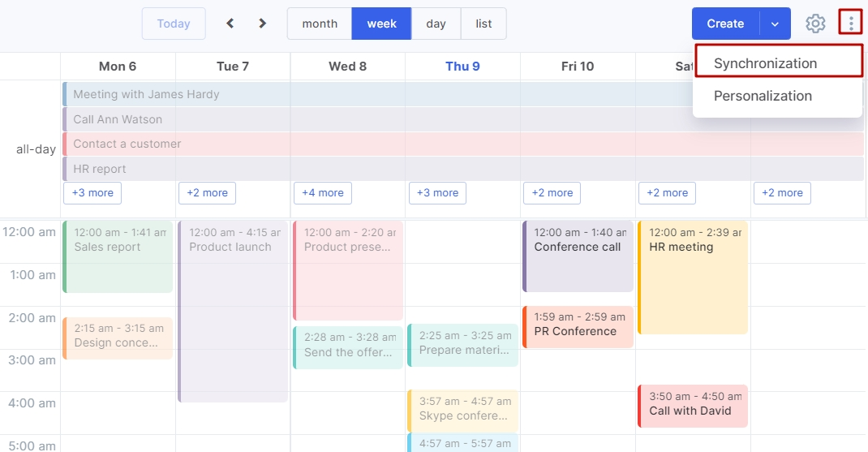
Task: Expand the Create button dropdown arrow
Action: (775, 24)
